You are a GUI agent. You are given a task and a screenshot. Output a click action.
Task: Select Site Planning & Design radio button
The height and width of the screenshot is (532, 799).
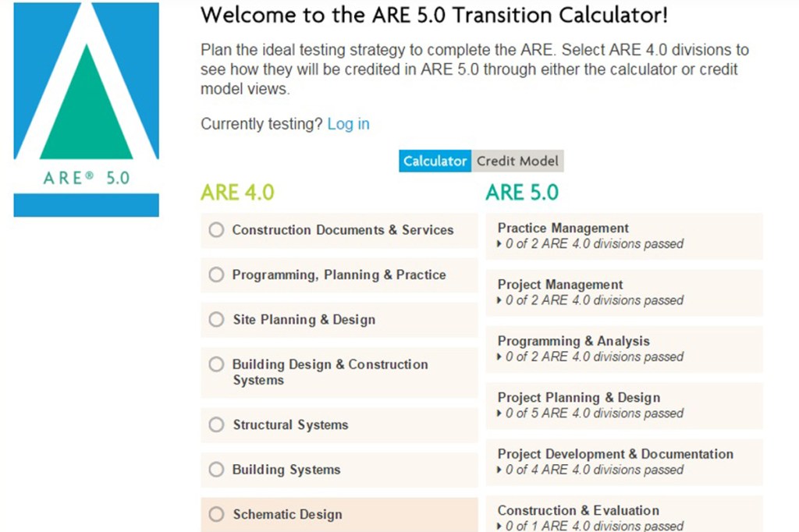click(x=217, y=320)
